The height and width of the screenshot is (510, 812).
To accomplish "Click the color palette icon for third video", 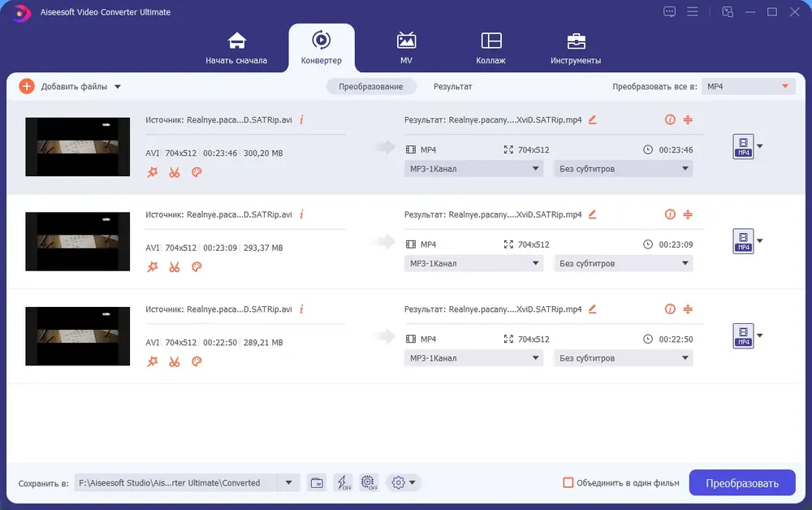I will coord(197,361).
